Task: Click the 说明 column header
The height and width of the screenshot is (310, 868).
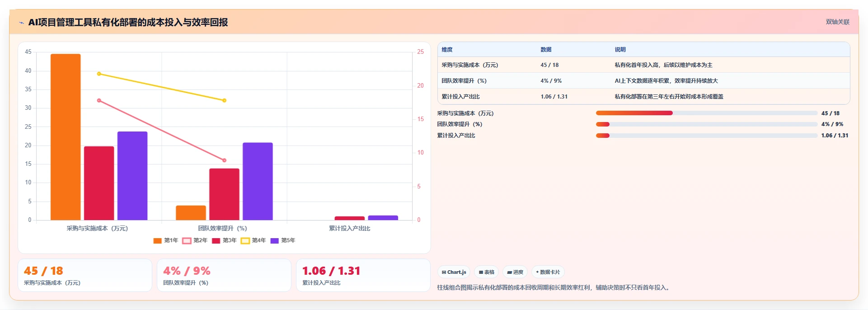Action: tap(620, 50)
